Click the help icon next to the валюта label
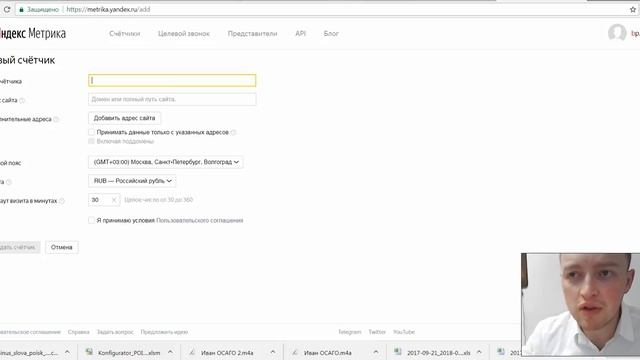 pos(9,182)
